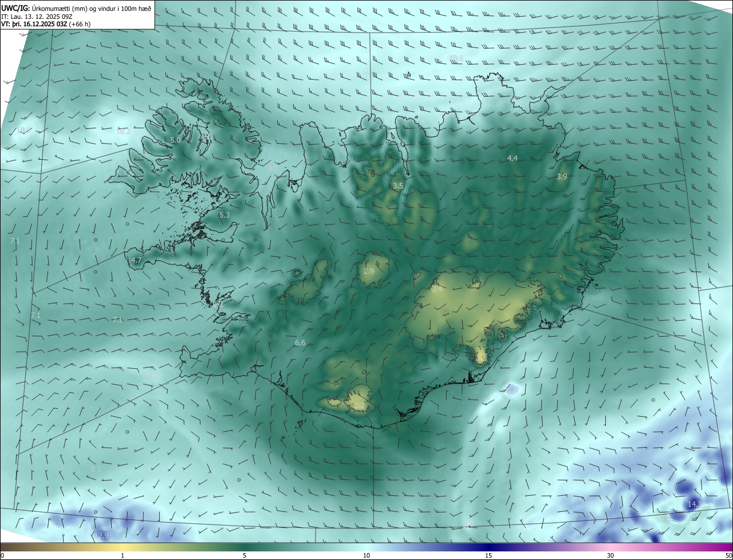The width and height of the screenshot is (733, 560).
Task: Click the 10.3 value north of Iceland
Action: pyautogui.click(x=456, y=58)
